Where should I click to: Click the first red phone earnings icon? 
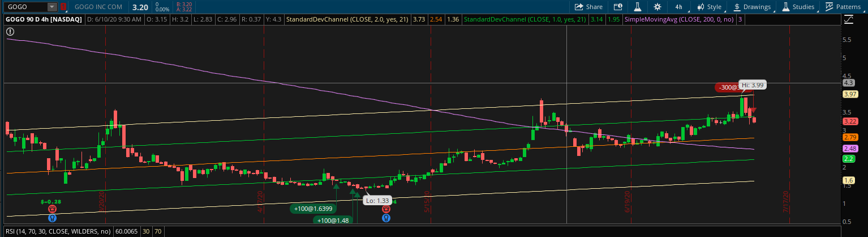pos(52,209)
